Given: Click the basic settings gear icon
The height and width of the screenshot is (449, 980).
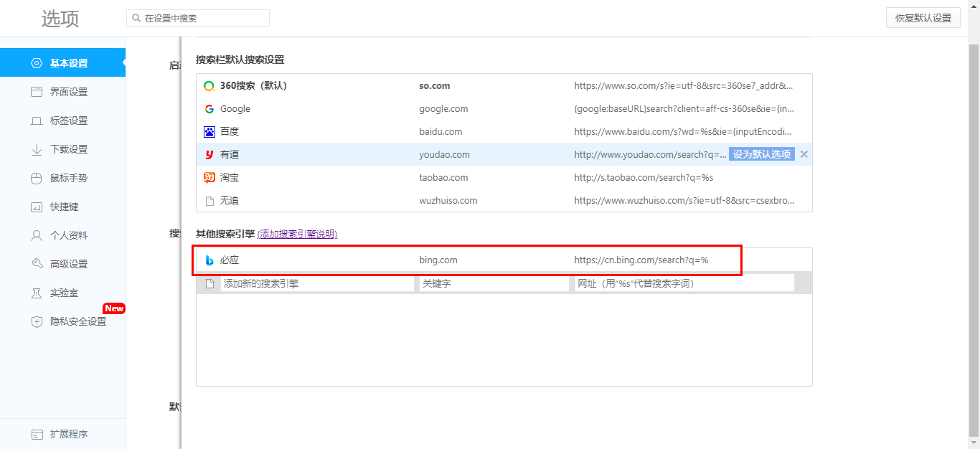Looking at the screenshot, I should click(x=37, y=63).
